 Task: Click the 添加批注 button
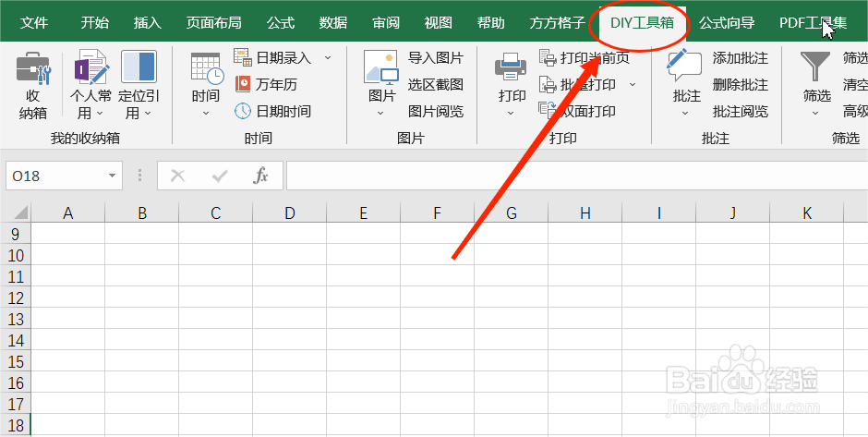point(741,57)
